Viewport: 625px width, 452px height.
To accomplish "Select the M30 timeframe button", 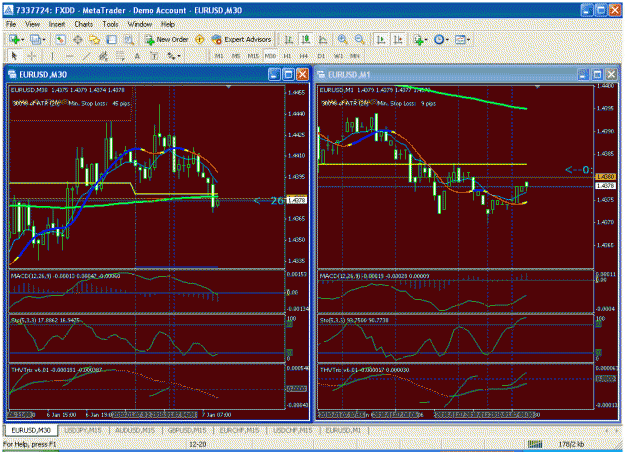I will click(x=270, y=56).
